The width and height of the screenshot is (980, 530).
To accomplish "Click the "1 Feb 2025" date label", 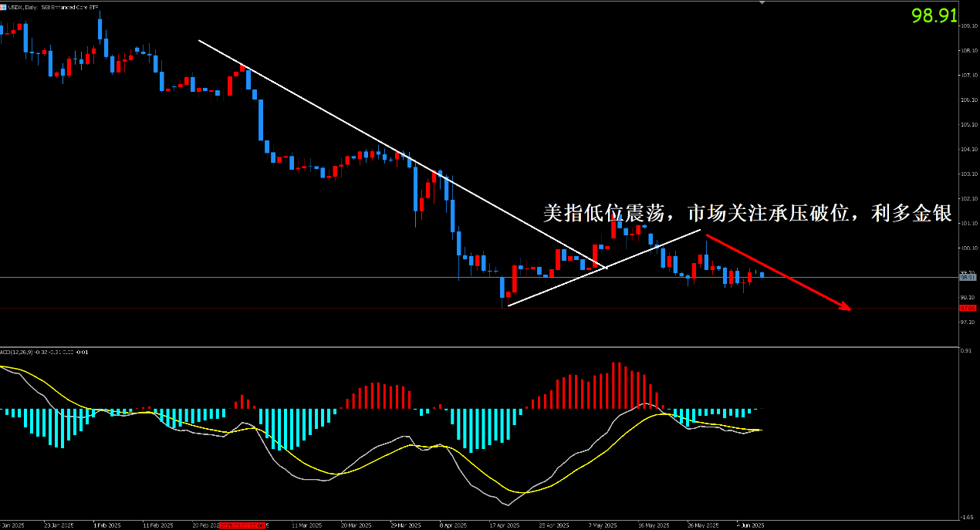I will pos(107,525).
